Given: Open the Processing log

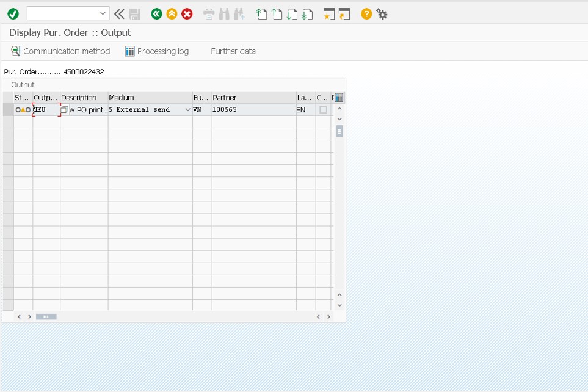Looking at the screenshot, I should (157, 51).
